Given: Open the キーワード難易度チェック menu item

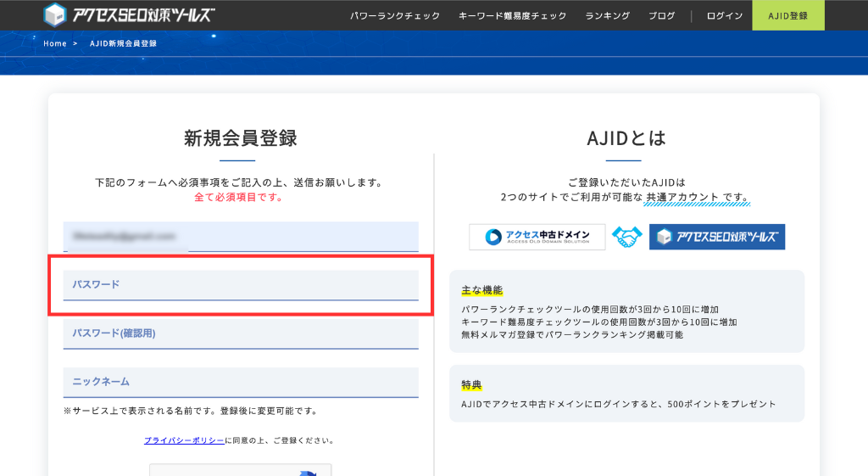Looking at the screenshot, I should (512, 15).
